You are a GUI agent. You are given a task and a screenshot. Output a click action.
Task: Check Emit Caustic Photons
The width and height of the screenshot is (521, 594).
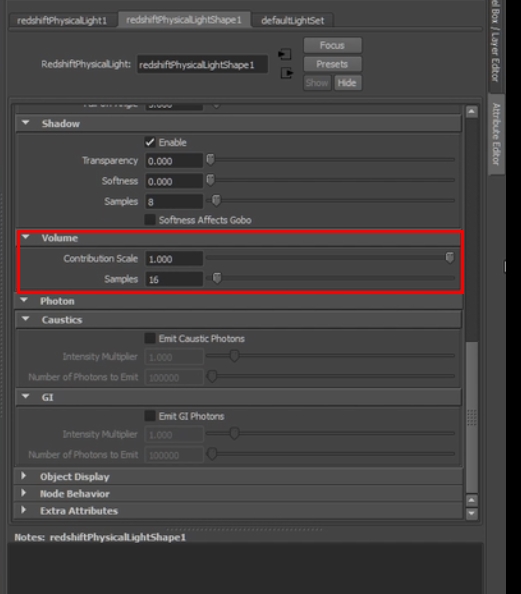[x=150, y=338]
